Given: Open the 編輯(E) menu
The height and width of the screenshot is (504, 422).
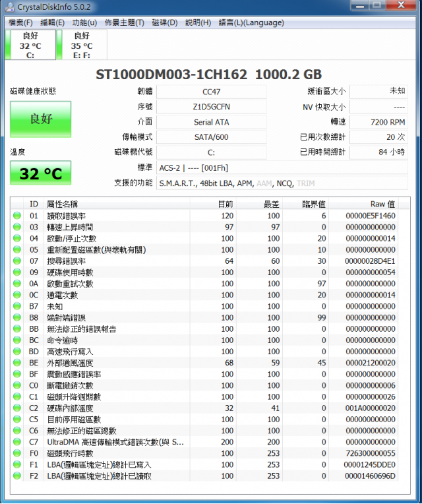Looking at the screenshot, I should click(52, 22).
